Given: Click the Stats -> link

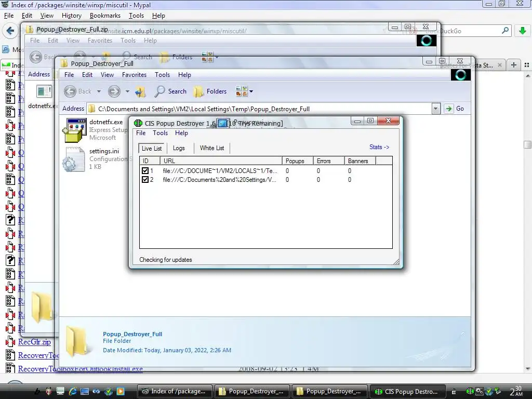Looking at the screenshot, I should tap(379, 147).
